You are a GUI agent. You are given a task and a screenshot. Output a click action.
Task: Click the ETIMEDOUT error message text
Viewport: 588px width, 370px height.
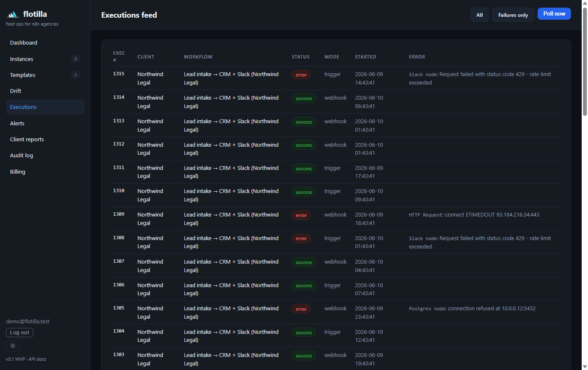tap(474, 215)
